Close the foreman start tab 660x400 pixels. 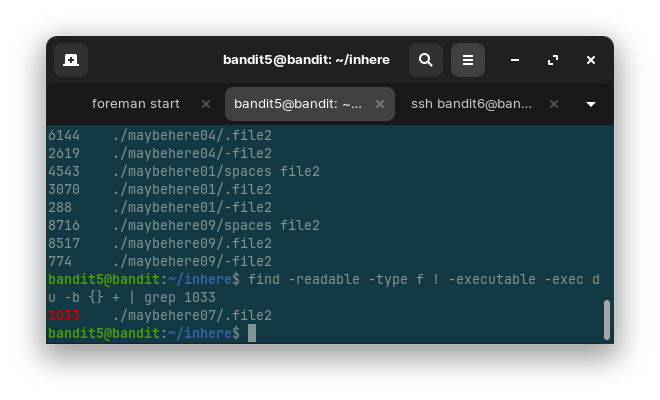205,104
